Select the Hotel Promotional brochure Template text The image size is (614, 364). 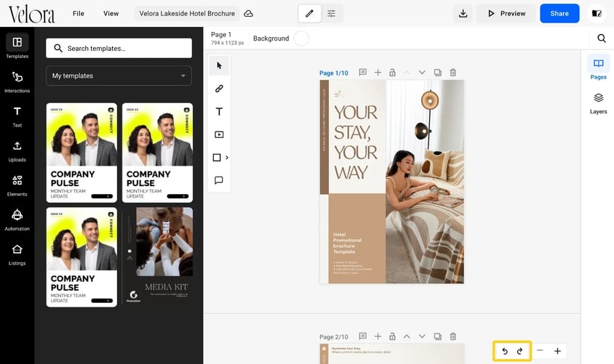coord(347,243)
